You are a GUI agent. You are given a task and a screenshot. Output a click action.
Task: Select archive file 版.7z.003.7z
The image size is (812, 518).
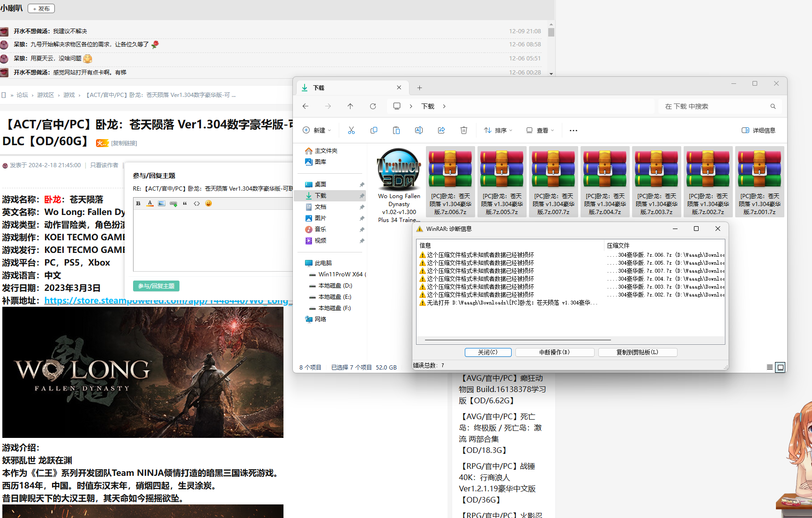tap(656, 182)
